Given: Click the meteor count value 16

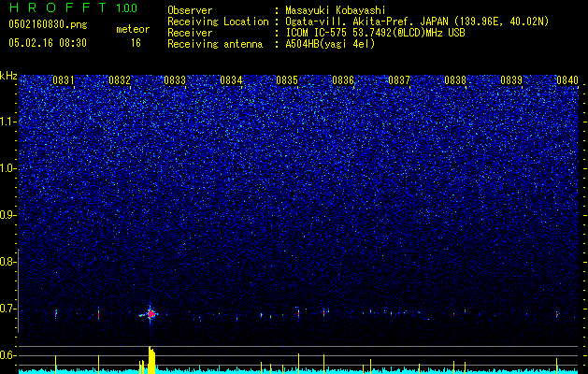Looking at the screenshot, I should click(136, 43).
